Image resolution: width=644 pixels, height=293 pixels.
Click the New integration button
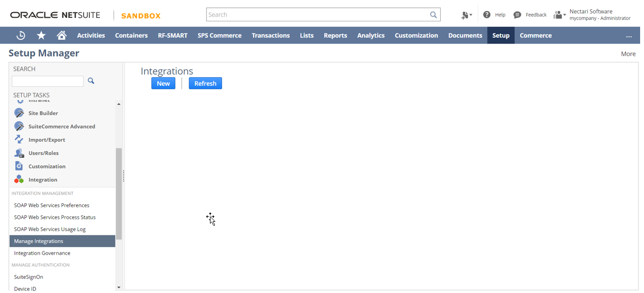[x=163, y=83]
